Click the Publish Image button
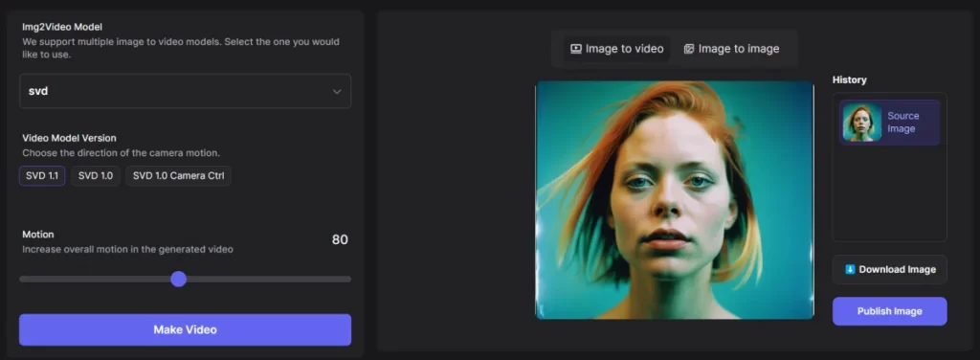 click(x=889, y=310)
